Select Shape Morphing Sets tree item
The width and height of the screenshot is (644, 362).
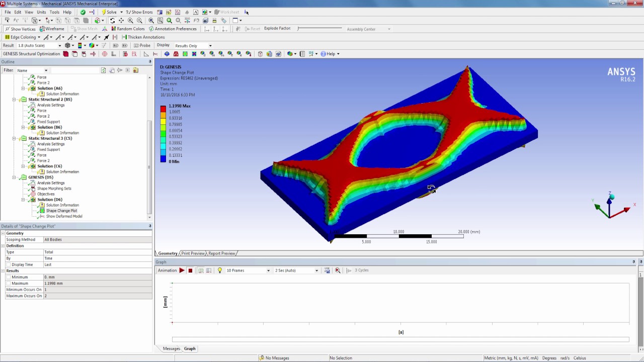click(x=54, y=189)
